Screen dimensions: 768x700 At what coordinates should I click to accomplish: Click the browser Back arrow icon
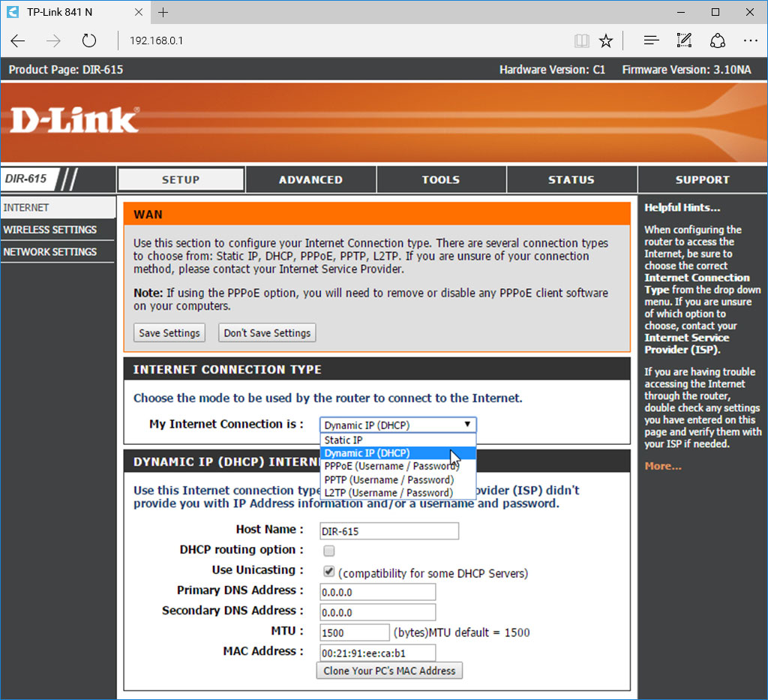pos(18,41)
